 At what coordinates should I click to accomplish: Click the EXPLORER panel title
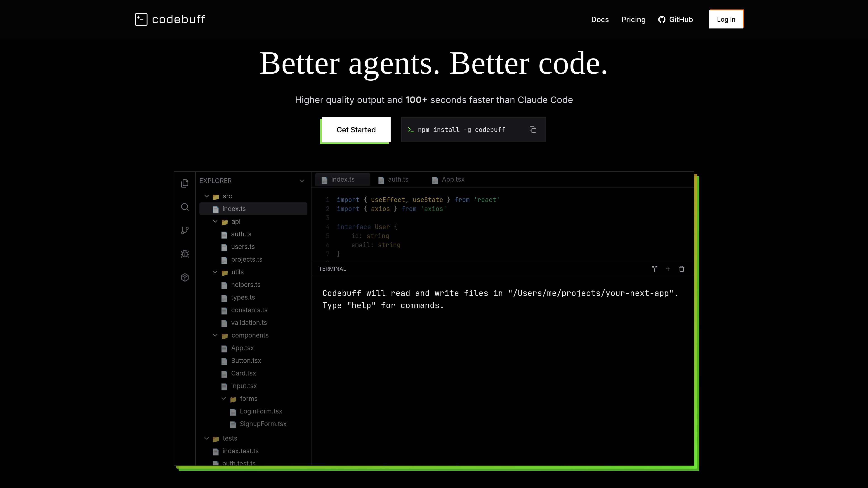pos(215,181)
